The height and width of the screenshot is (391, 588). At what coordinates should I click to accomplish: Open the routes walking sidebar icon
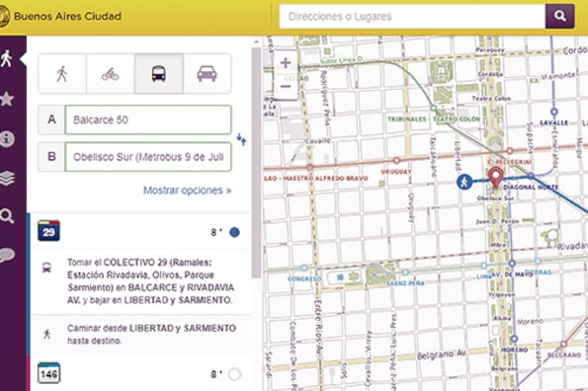[x=7, y=58]
